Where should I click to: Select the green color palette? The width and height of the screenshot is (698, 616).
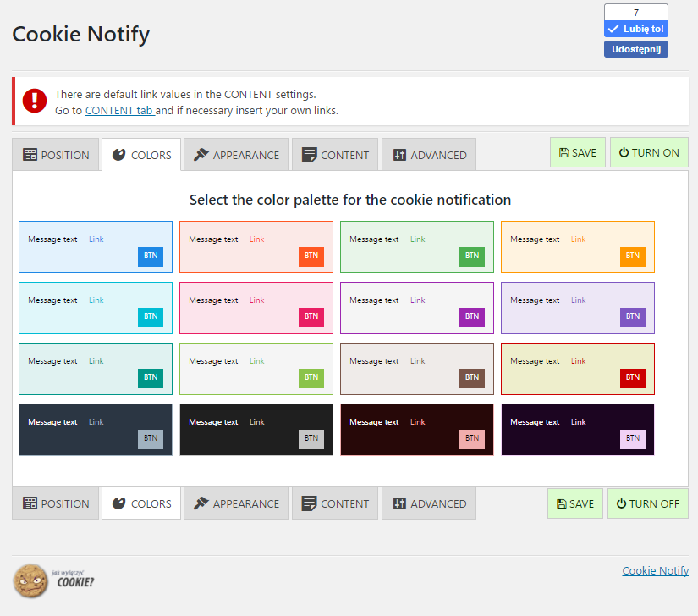tap(416, 247)
